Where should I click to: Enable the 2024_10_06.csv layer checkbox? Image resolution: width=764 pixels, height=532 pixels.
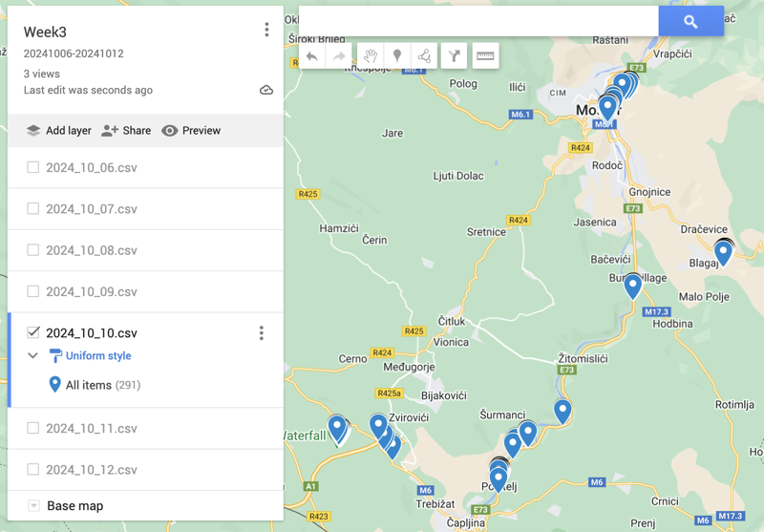[33, 167]
